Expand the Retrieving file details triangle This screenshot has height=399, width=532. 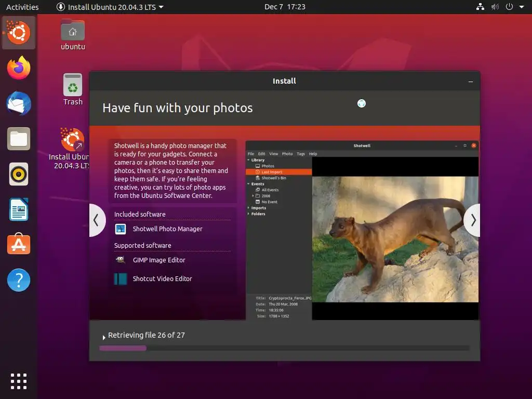(x=104, y=338)
